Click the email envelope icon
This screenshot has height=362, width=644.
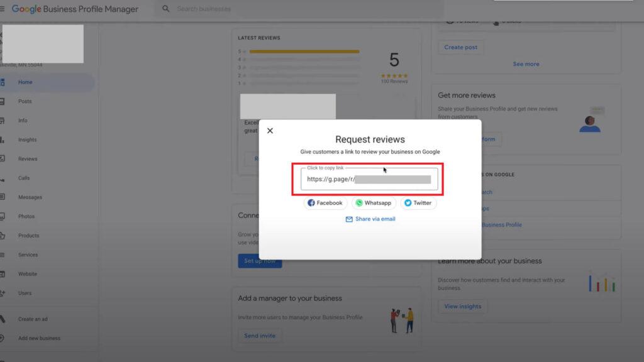pyautogui.click(x=349, y=219)
